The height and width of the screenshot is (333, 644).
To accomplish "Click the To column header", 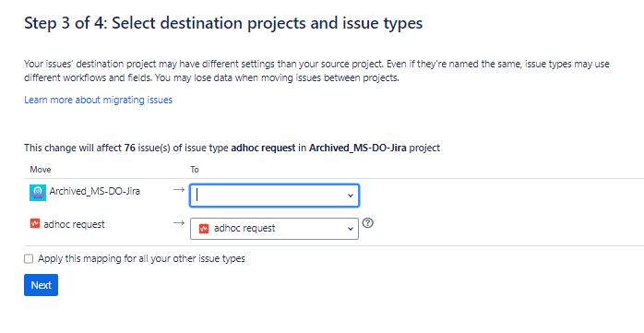I will coord(195,170).
